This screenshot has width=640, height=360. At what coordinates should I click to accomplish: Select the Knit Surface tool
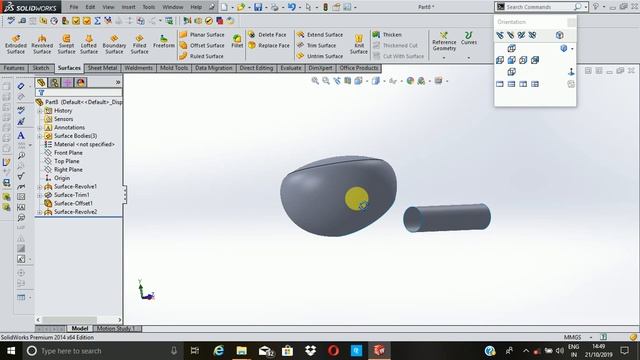click(x=359, y=44)
